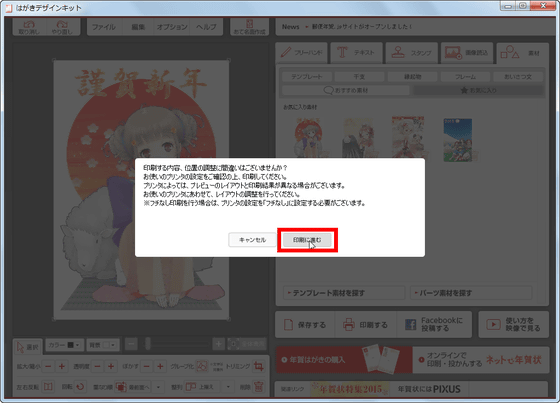Click テンプレート素材を探す link

[x=344, y=293]
